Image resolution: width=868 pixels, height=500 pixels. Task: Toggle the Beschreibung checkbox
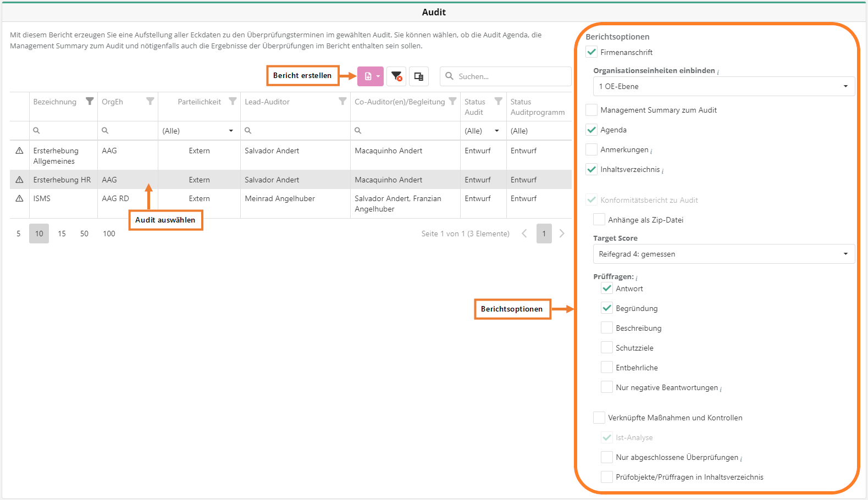[607, 328]
